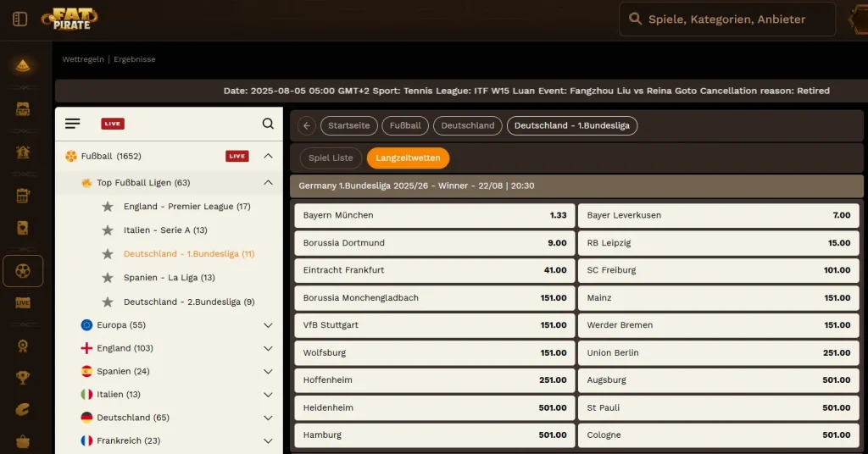The width and height of the screenshot is (868, 454).
Task: Click the star next to Deutschland - 2.Bundesliga
Action: point(108,302)
